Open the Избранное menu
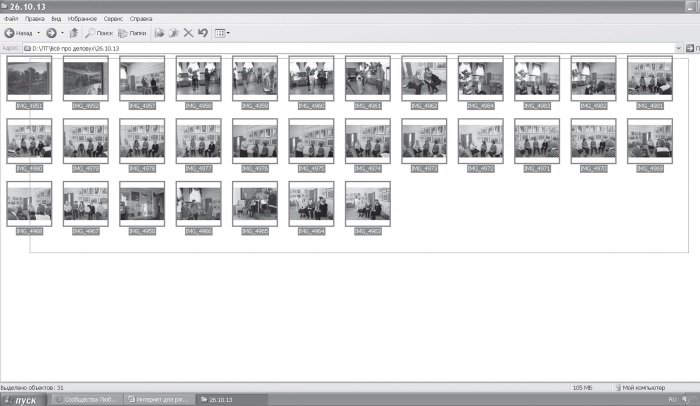Viewport: 700px width, 406px height. tap(83, 19)
